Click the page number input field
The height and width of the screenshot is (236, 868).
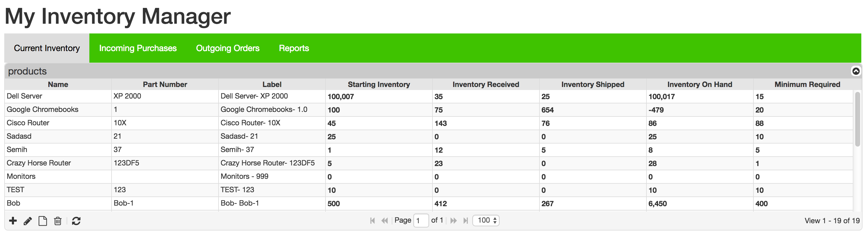pos(421,220)
